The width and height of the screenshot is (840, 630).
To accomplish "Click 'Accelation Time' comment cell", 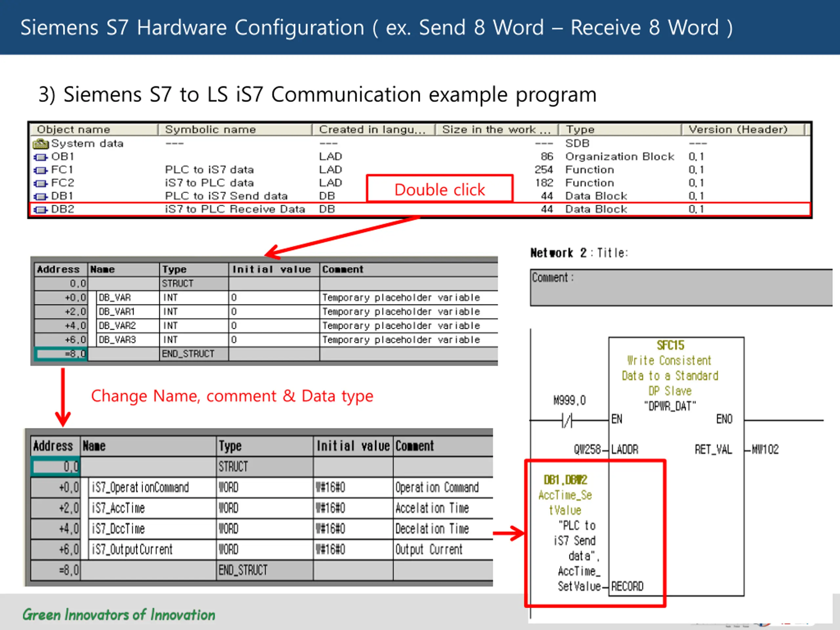I will (443, 509).
